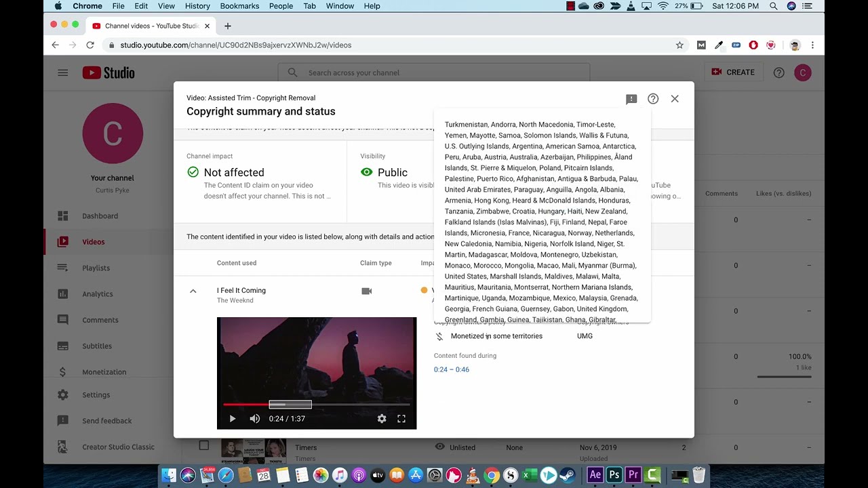Reload the Chrome page
This screenshot has width=868, height=488.
[90, 45]
